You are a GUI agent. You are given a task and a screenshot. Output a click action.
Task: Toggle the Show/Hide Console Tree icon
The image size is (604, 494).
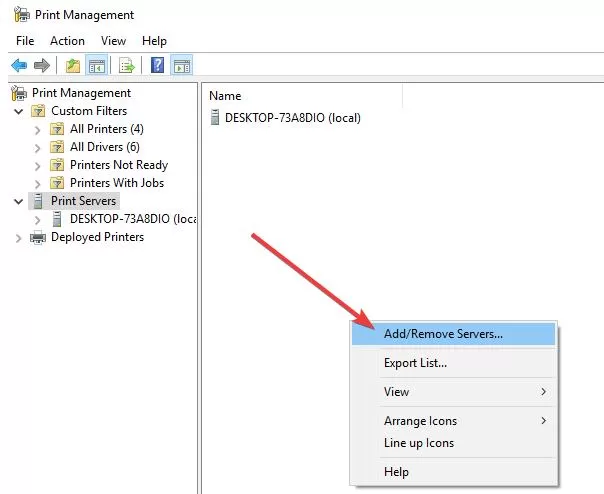coord(97,66)
